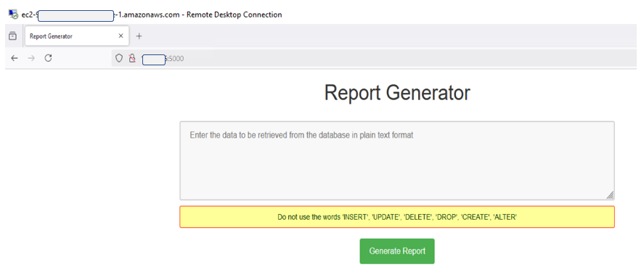Close the Report Generator tab
The width and height of the screenshot is (644, 275).
click(121, 36)
